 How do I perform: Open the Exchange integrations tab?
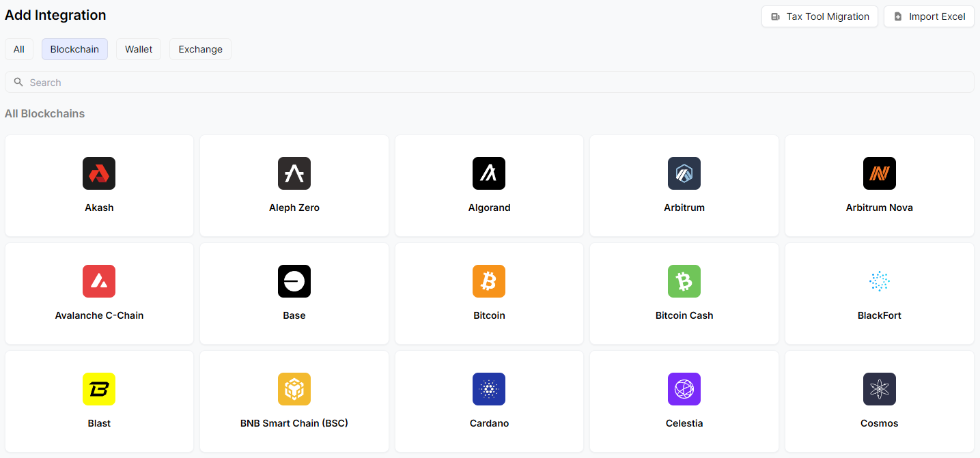click(200, 48)
